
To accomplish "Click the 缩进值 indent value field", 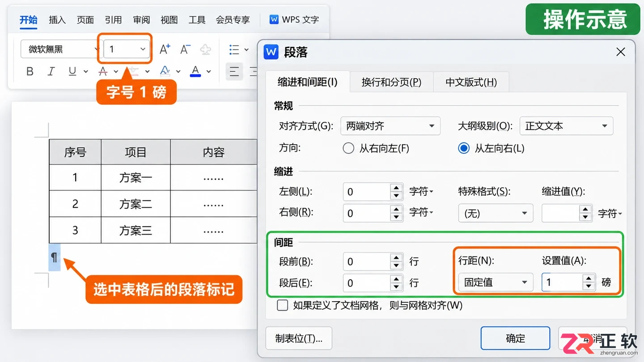I will point(561,213).
